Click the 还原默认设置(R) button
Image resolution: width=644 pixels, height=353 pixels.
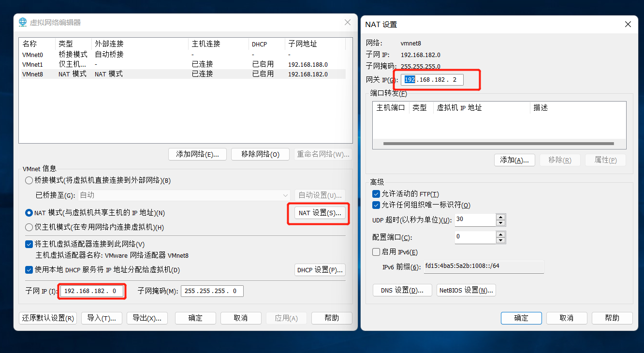pyautogui.click(x=48, y=318)
